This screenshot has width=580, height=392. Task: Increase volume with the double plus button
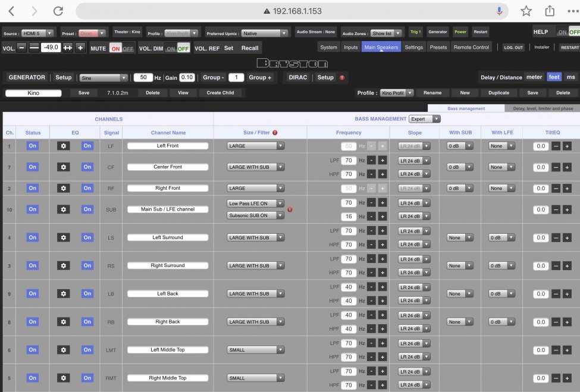(68, 48)
